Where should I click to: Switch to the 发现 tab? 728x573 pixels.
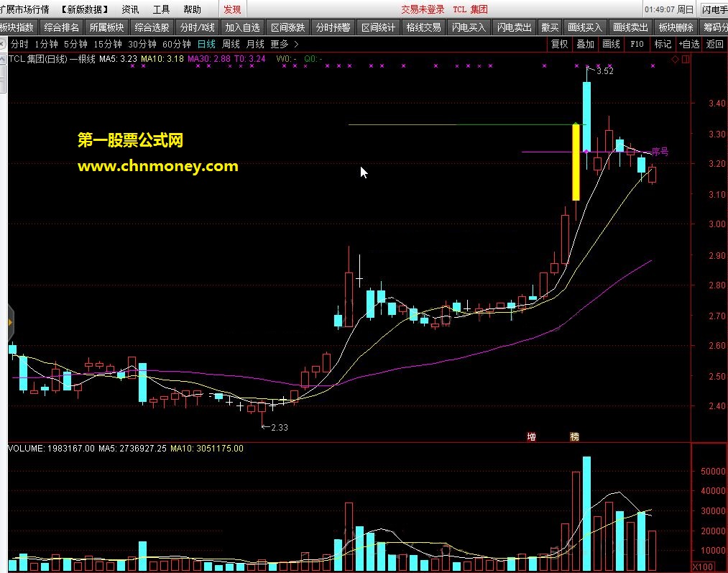pyautogui.click(x=232, y=9)
